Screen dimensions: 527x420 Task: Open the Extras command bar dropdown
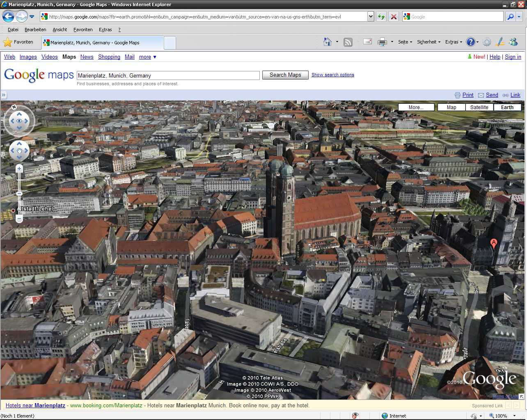point(454,42)
